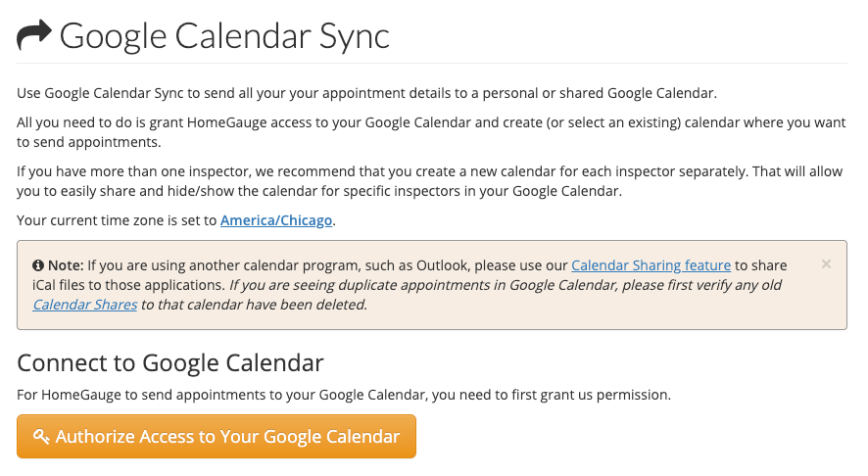The height and width of the screenshot is (476, 868).
Task: Click the 'Your current time zone' text
Action: click(x=118, y=220)
